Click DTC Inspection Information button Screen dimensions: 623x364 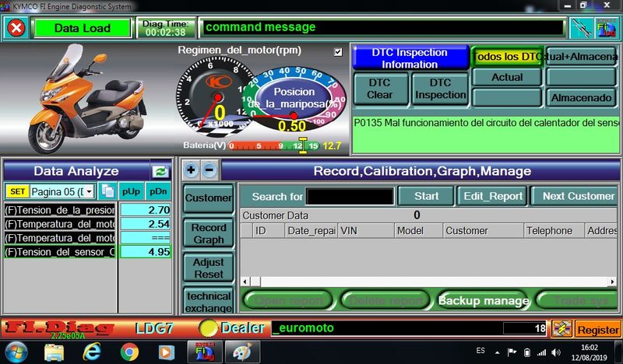point(410,58)
